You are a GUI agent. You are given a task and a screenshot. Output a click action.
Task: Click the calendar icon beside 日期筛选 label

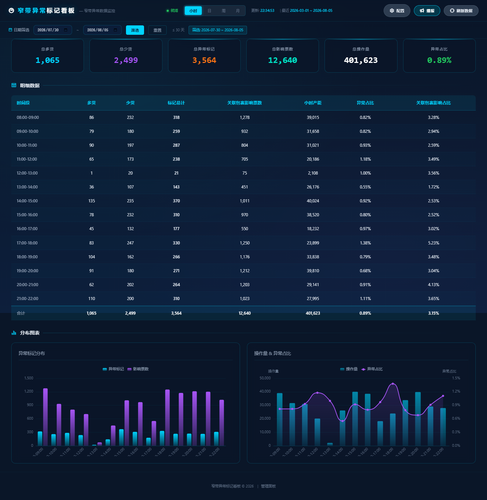[x=10, y=30]
